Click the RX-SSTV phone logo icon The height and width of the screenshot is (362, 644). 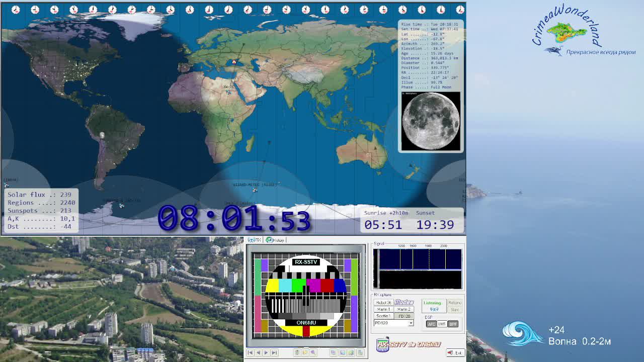point(382,344)
